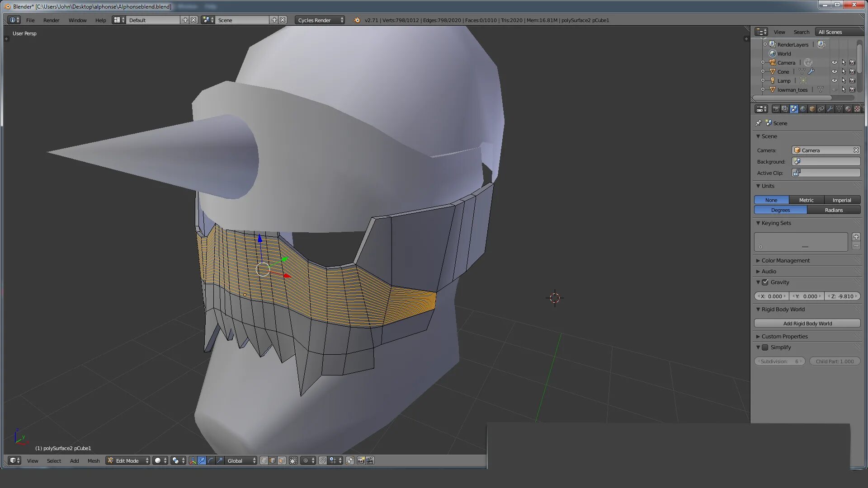Image resolution: width=868 pixels, height=488 pixels.
Task: Open the Texture properties tab (checkerboard icon)
Action: pos(857,109)
